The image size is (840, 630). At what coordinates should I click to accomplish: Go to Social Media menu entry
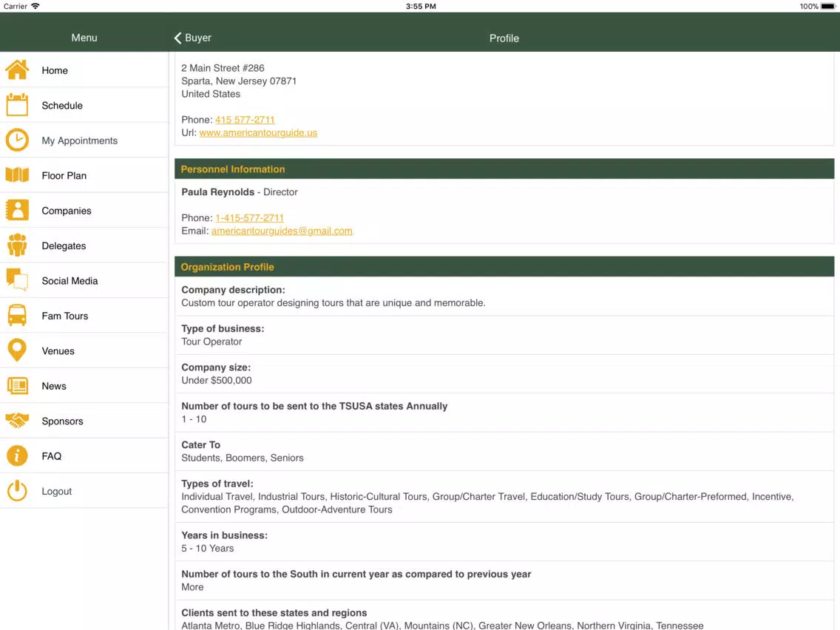click(x=84, y=280)
